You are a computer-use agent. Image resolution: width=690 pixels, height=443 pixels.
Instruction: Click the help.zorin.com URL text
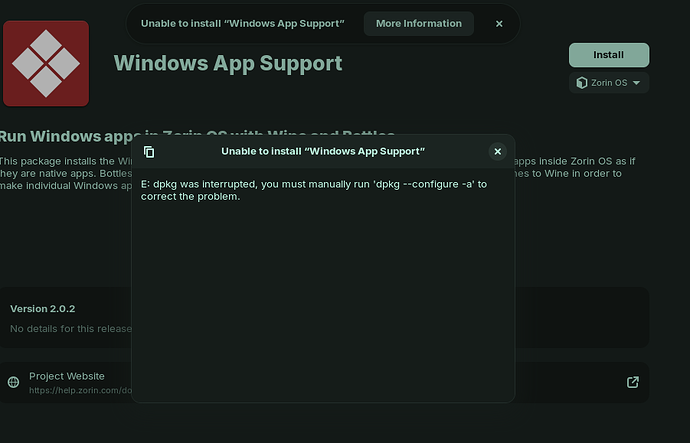[x=80, y=390]
